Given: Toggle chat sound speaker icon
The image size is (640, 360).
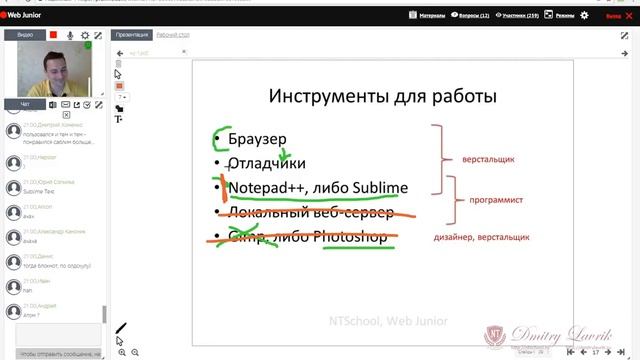Looking at the screenshot, I should coord(53,105).
